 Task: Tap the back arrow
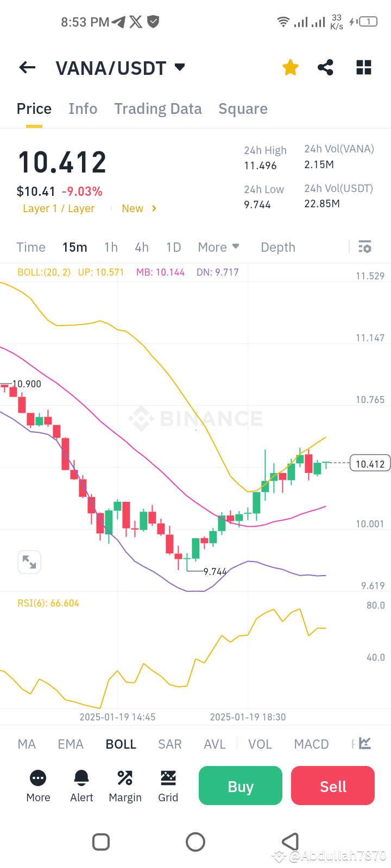click(x=27, y=67)
